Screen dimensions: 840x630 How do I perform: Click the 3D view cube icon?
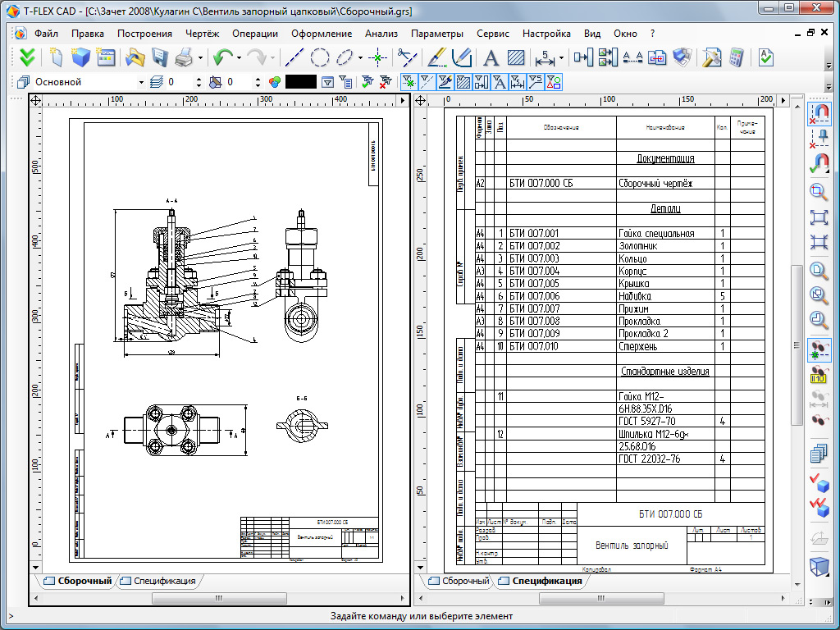click(x=819, y=566)
